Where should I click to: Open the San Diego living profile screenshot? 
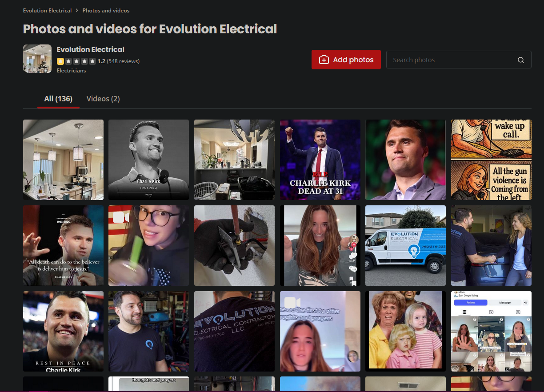[491, 331]
